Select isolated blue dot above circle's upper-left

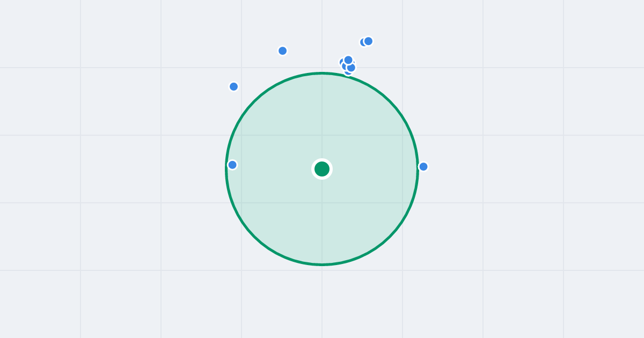[x=282, y=50]
